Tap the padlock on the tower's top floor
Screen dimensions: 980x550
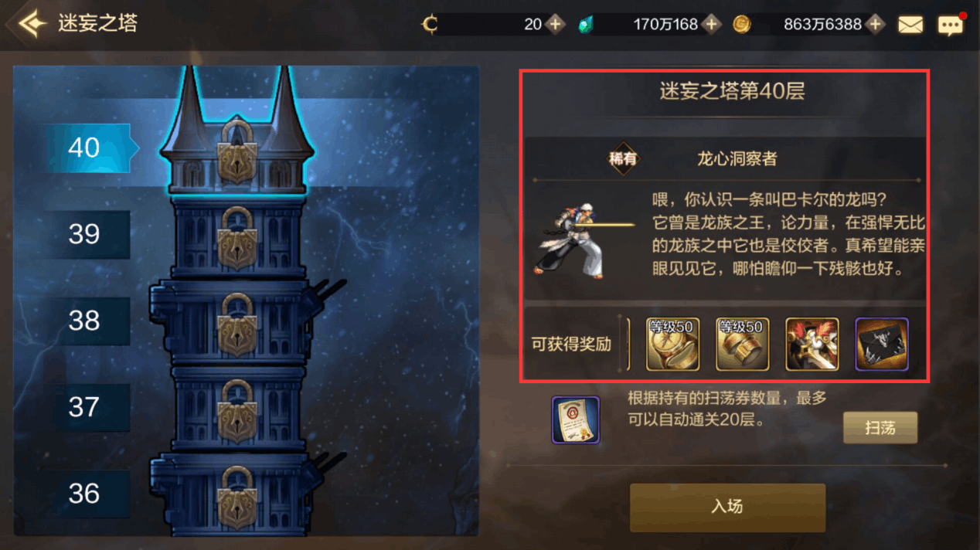tap(238, 151)
